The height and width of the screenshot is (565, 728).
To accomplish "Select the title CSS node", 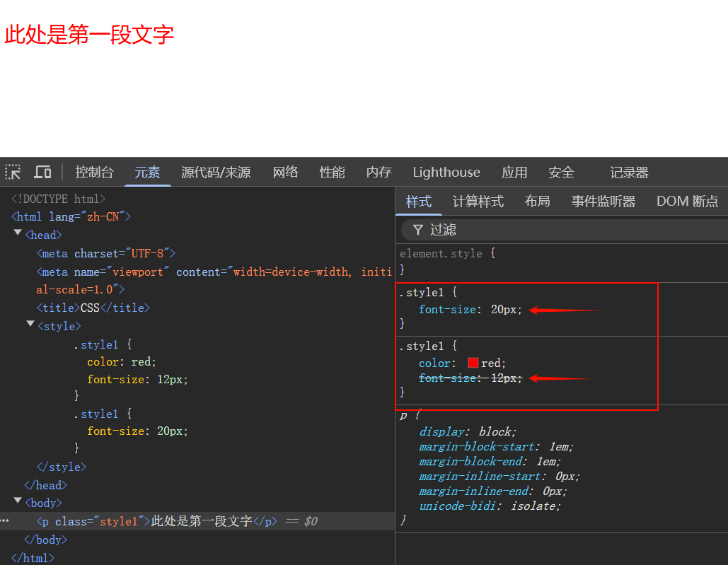I will [93, 308].
